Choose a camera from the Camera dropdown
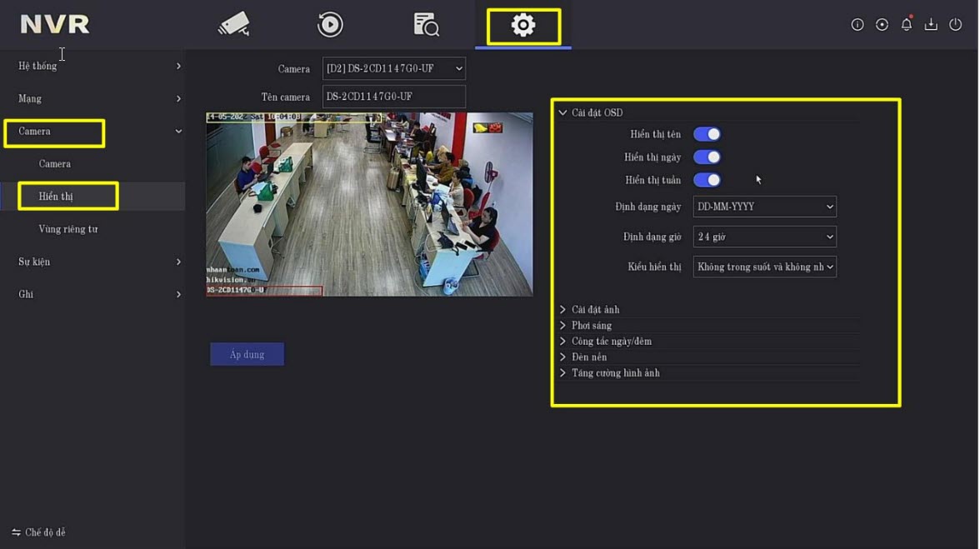Screen dimensions: 980x549 click(x=393, y=69)
